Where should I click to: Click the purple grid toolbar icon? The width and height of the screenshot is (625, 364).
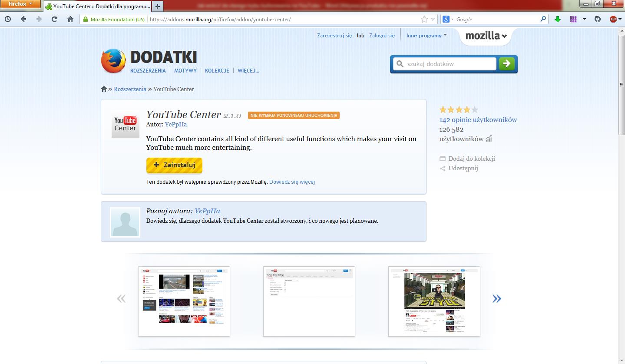click(x=573, y=19)
